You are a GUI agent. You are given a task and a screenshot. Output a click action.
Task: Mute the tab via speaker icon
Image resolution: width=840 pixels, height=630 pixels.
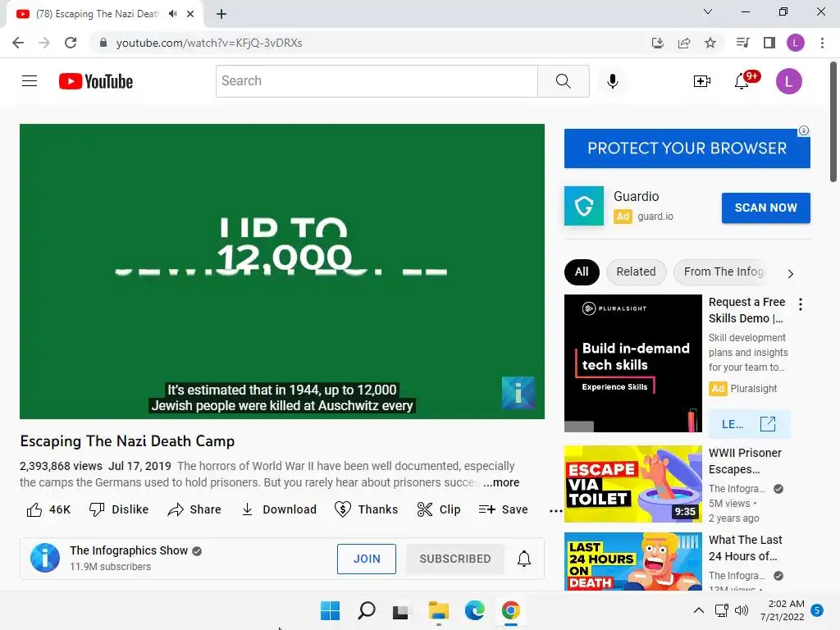point(172,14)
